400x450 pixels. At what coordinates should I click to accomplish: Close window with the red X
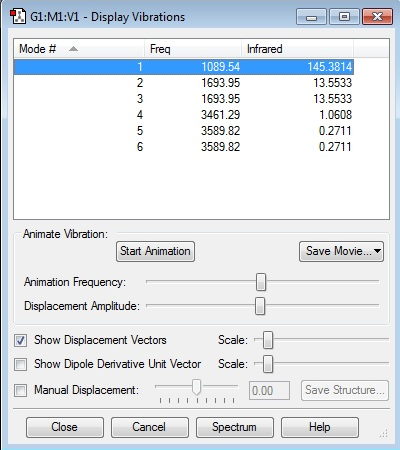tap(377, 17)
